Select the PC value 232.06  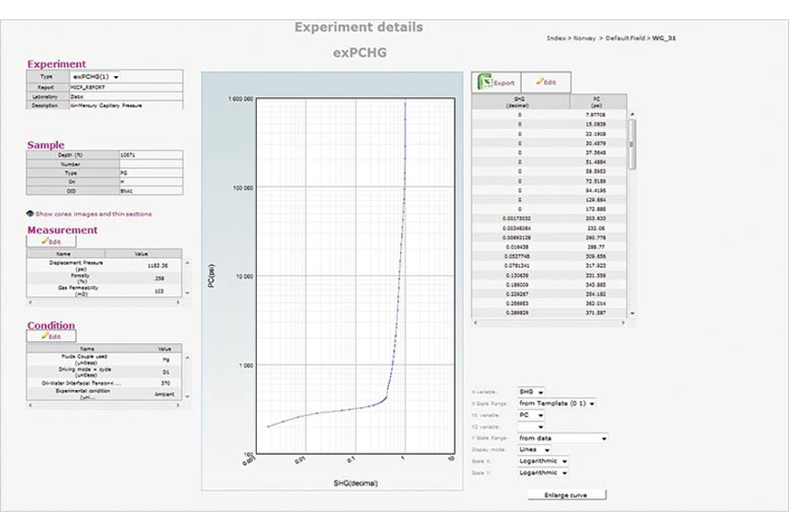pyautogui.click(x=595, y=228)
